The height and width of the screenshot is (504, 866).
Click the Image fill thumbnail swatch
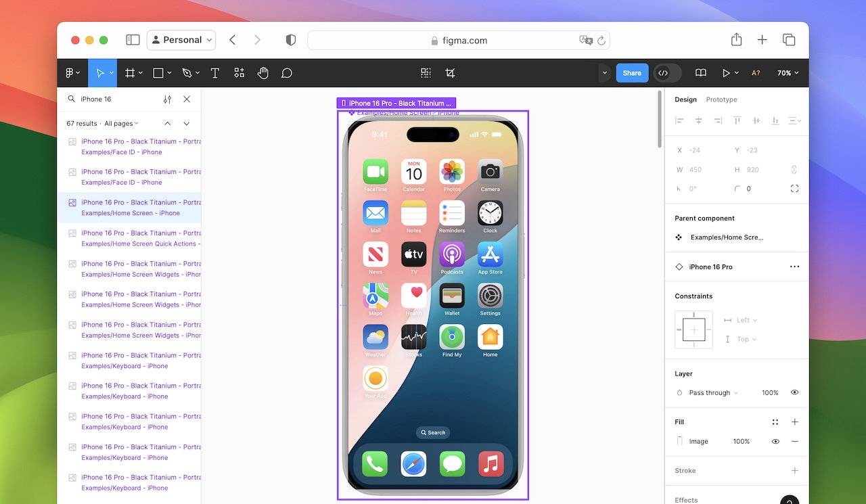coord(679,441)
